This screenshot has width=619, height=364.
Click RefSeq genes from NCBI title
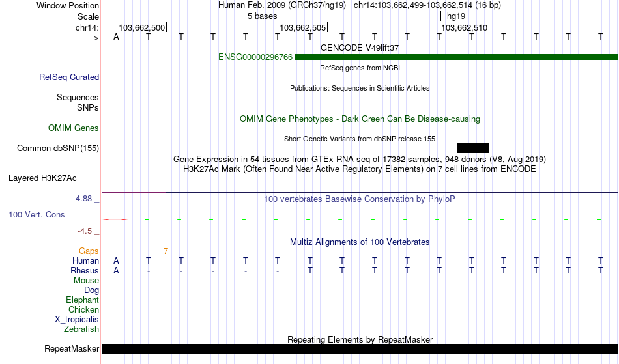[360, 68]
